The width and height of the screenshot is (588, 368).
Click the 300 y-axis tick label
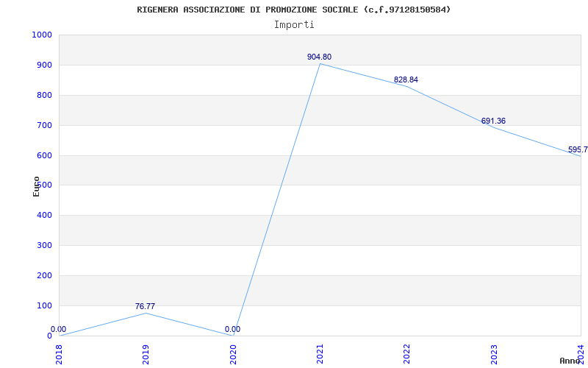(45, 245)
